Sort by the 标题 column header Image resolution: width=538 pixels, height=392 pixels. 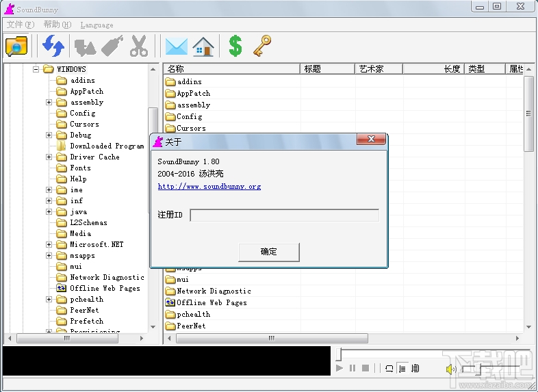coord(327,69)
